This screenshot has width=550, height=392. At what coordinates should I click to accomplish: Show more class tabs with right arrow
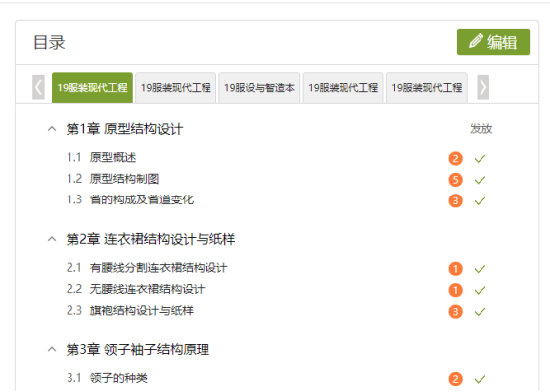click(482, 87)
